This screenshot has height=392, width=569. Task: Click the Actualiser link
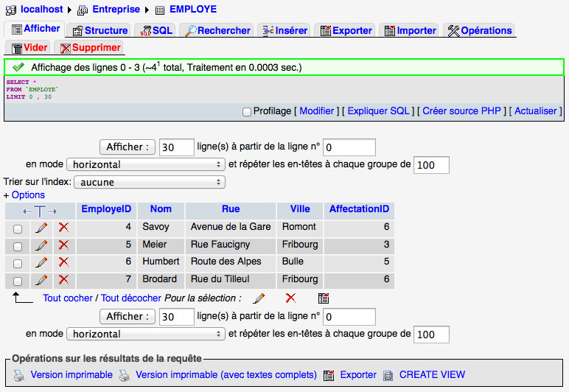(x=536, y=111)
